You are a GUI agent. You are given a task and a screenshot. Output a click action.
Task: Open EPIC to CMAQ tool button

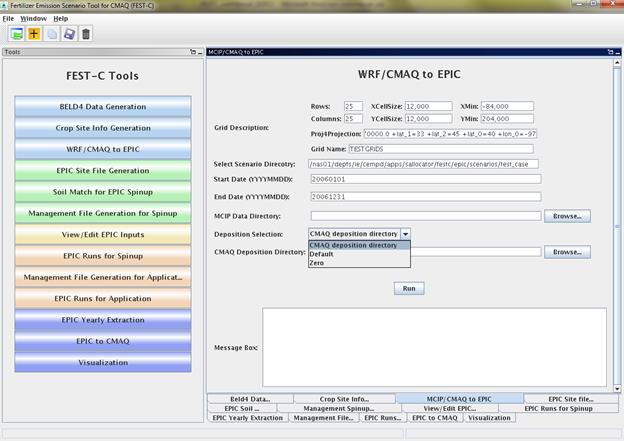(x=103, y=341)
